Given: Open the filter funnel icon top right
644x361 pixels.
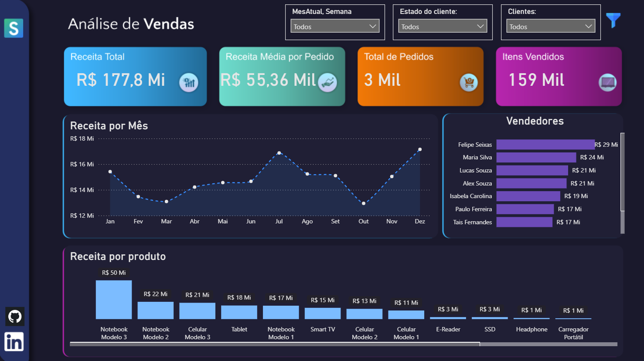Looking at the screenshot, I should click(614, 20).
